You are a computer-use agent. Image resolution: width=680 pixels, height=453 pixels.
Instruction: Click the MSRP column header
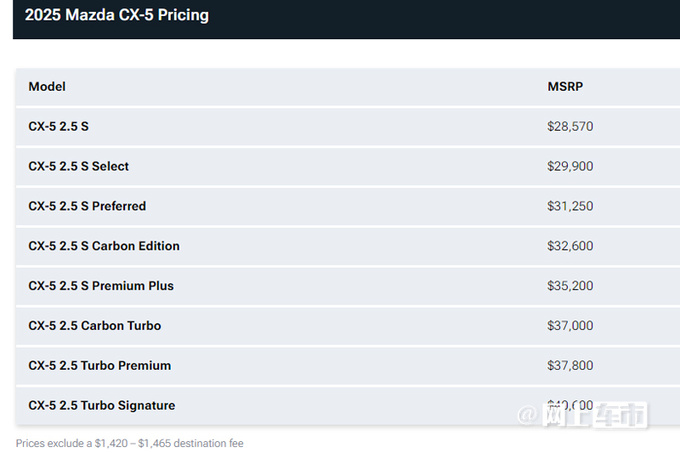(565, 87)
